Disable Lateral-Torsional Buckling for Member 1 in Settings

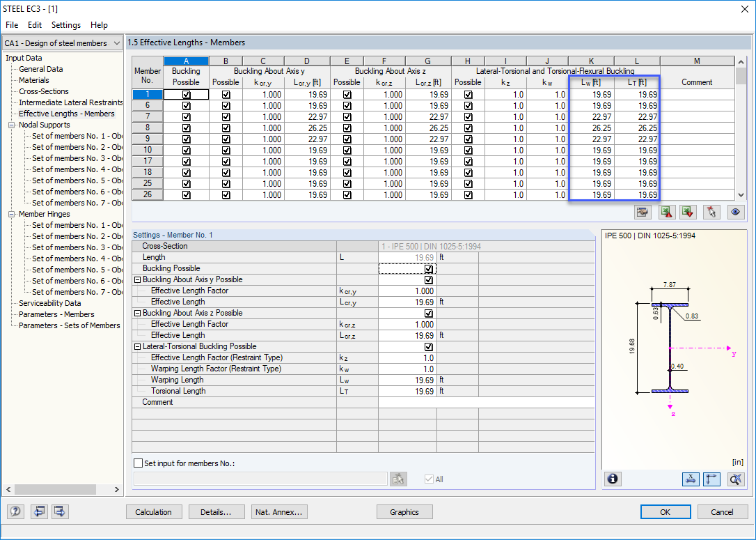click(x=429, y=346)
